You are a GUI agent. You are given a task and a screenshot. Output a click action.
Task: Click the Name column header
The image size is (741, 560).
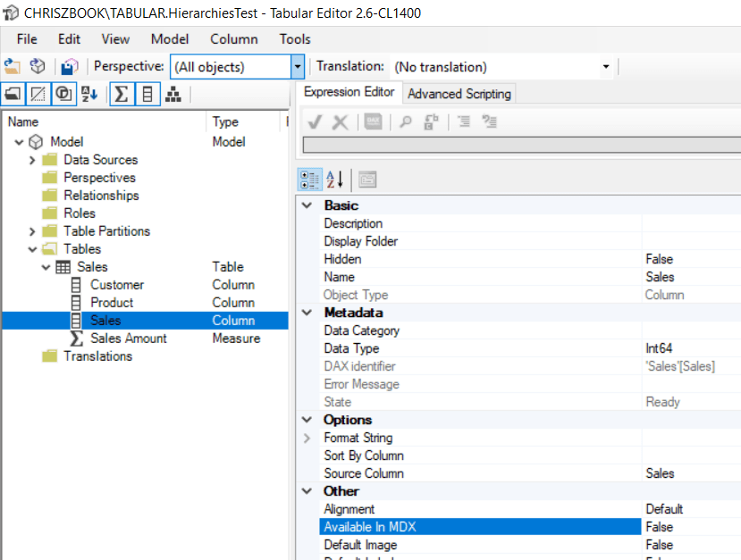[x=104, y=121]
